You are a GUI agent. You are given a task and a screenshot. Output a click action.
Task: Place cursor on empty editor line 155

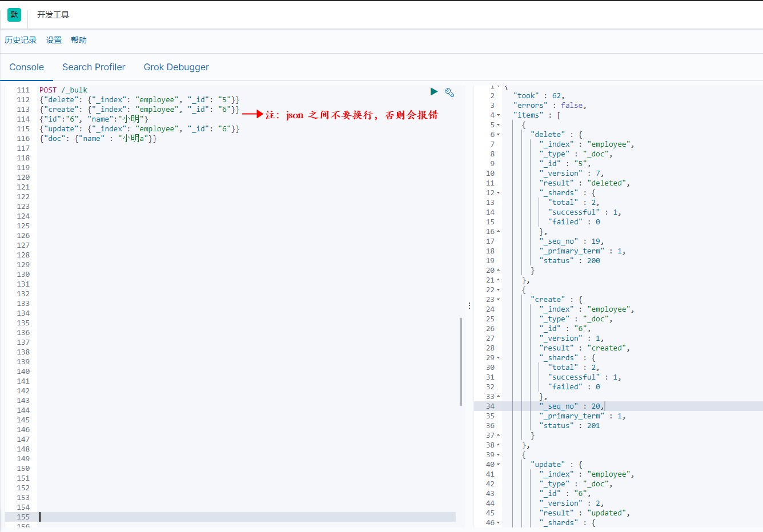pos(247,517)
